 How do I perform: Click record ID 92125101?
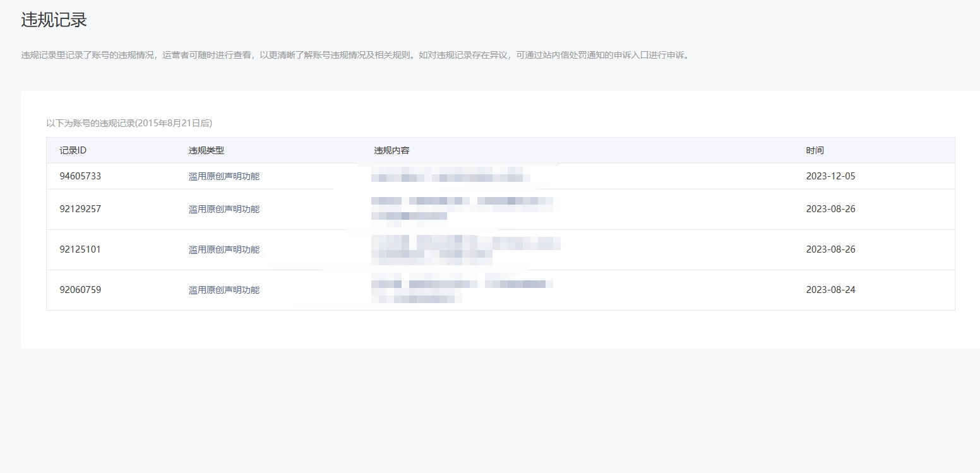click(x=80, y=249)
